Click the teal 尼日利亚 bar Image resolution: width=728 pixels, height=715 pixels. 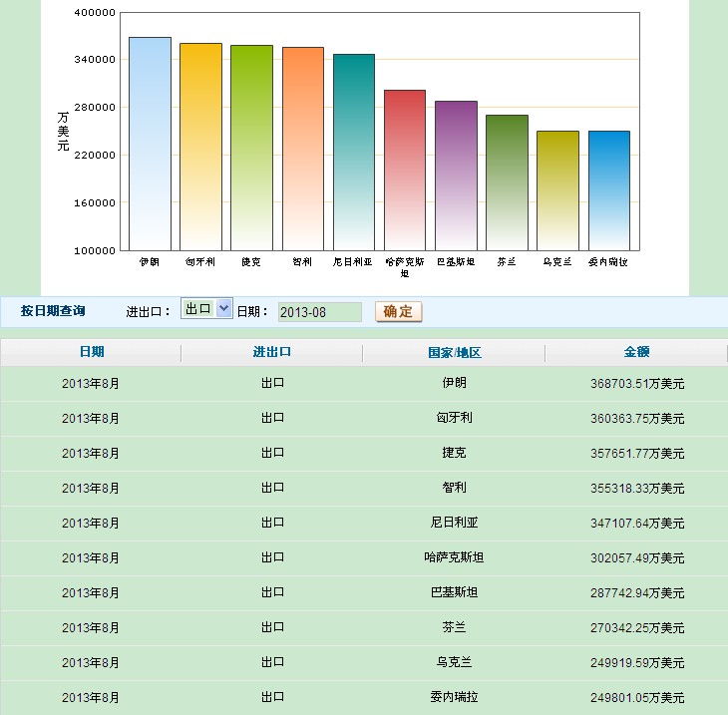[x=353, y=152]
